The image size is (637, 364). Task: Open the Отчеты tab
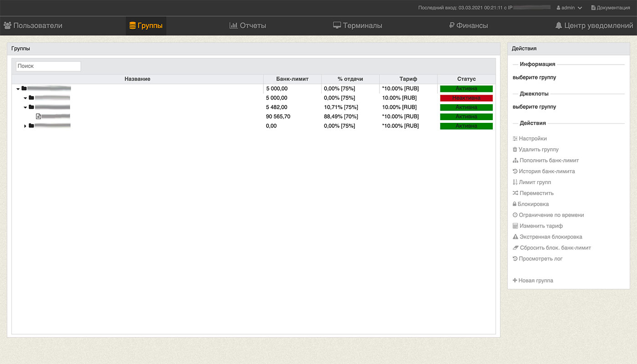tap(248, 25)
